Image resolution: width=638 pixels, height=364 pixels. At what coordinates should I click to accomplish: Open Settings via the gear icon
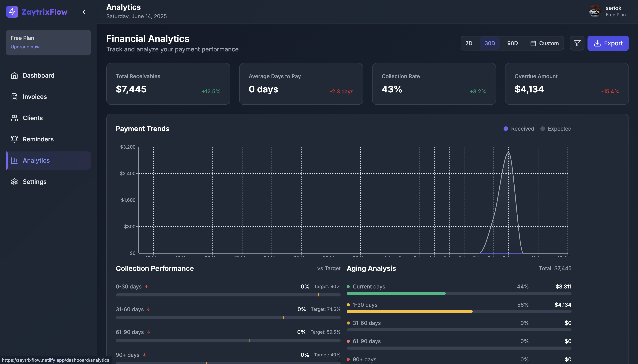[x=14, y=182]
